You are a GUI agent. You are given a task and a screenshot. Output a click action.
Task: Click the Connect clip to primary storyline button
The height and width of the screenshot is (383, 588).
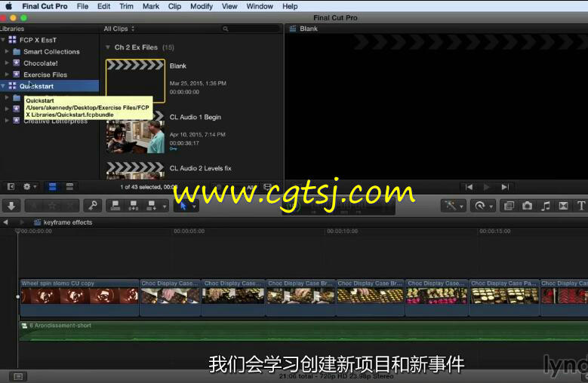tap(115, 206)
